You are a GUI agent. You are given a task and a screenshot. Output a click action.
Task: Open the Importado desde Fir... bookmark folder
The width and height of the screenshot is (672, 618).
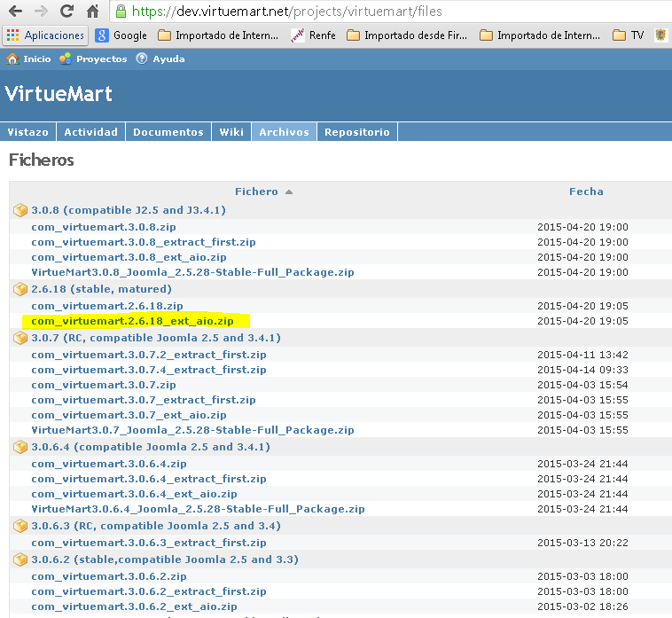pos(407,35)
